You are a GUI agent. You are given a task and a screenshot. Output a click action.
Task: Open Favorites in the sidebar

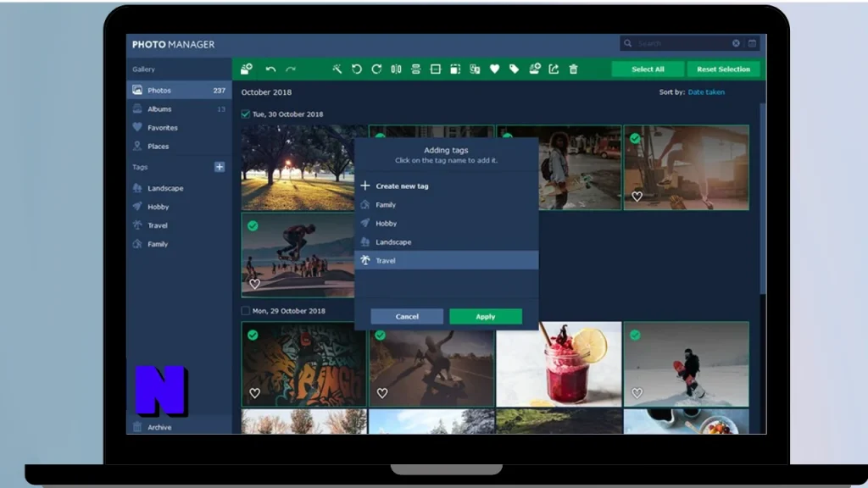click(x=179, y=127)
